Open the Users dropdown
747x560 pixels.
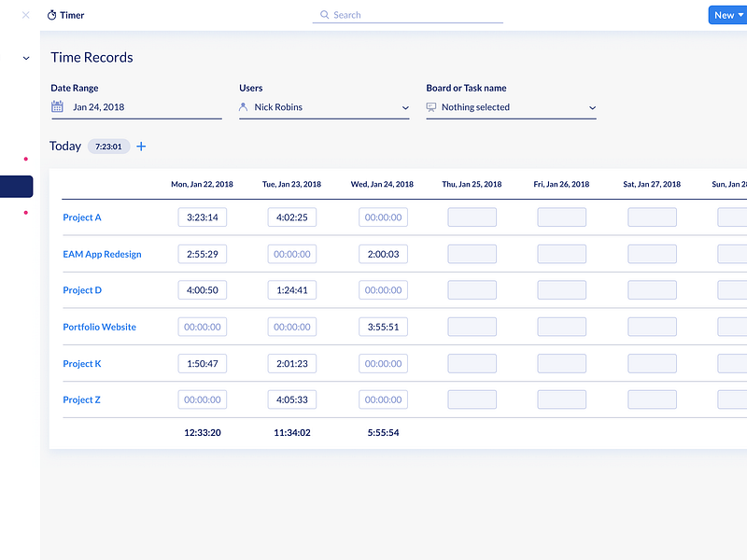[x=405, y=107]
